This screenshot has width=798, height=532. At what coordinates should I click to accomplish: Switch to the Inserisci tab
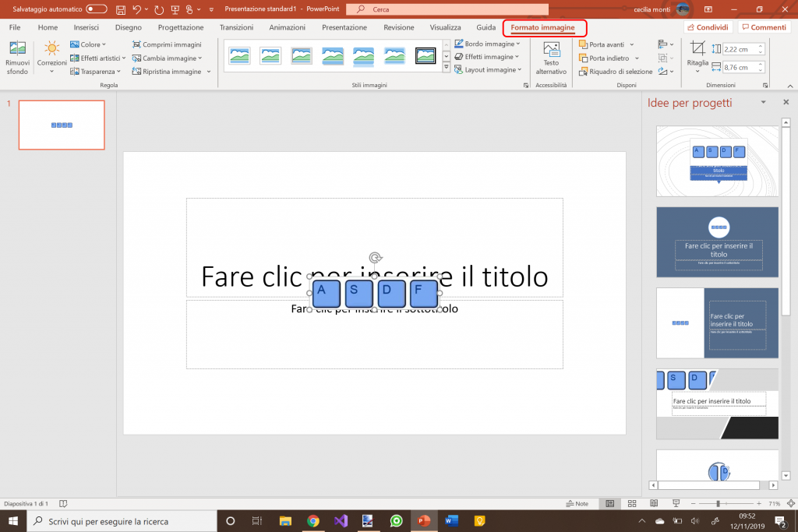(x=86, y=27)
